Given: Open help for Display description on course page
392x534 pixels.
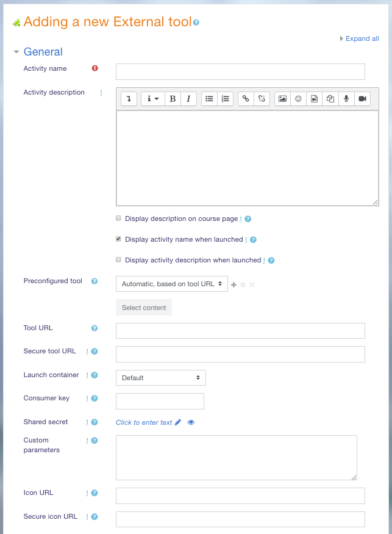Looking at the screenshot, I should 248,219.
